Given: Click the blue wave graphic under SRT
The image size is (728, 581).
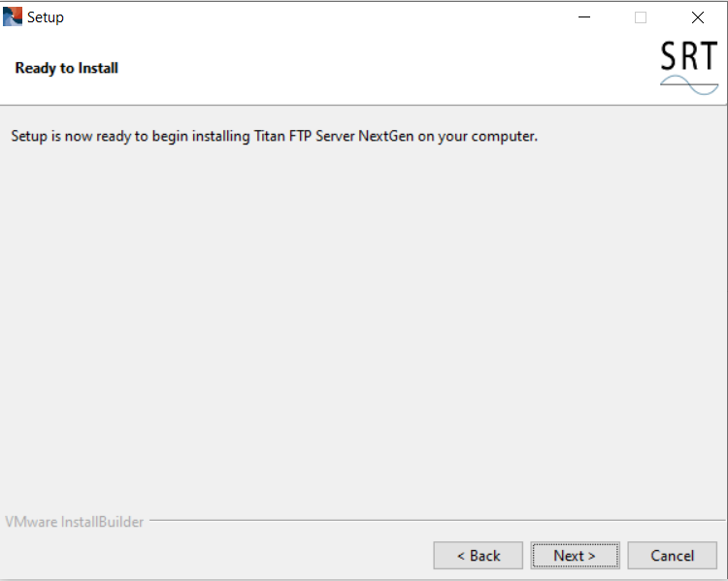Looking at the screenshot, I should (x=689, y=86).
